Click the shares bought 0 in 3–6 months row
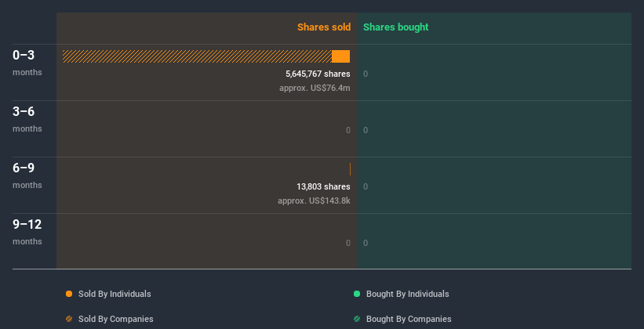 coord(366,131)
